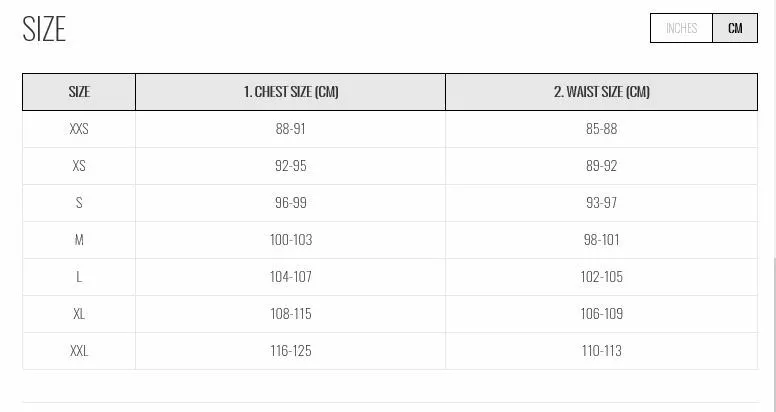Click the 98-101 waist measurement cell
The width and height of the screenshot is (776, 412).
point(601,240)
